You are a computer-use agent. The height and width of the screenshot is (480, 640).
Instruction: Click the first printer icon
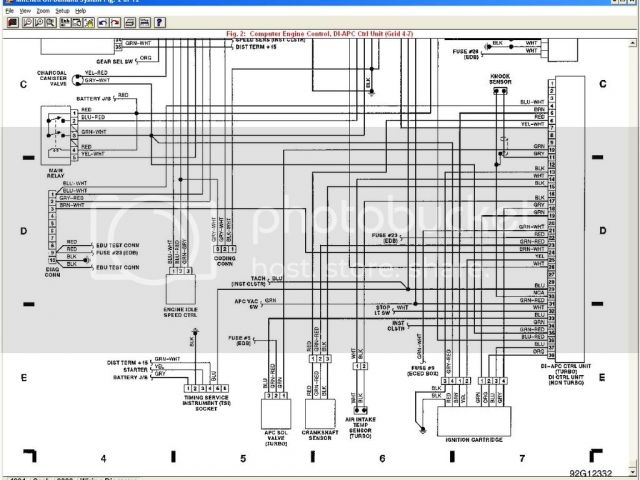click(130, 23)
